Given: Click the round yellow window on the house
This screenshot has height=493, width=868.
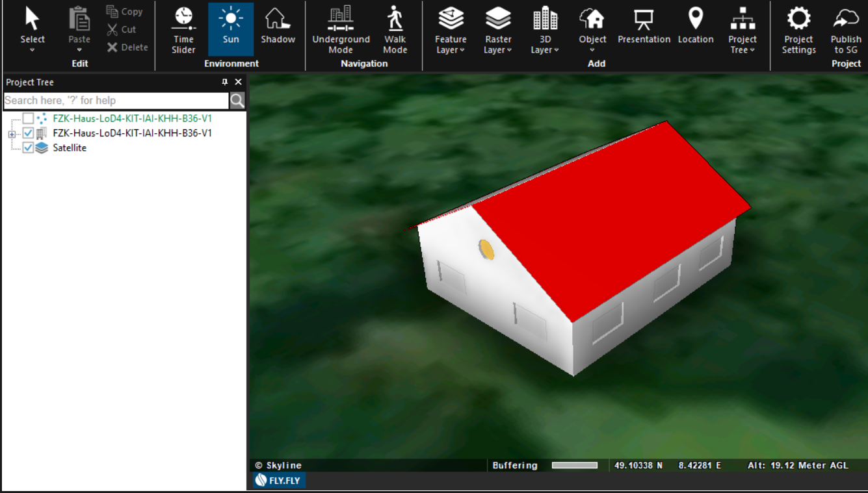Looking at the screenshot, I should [486, 249].
